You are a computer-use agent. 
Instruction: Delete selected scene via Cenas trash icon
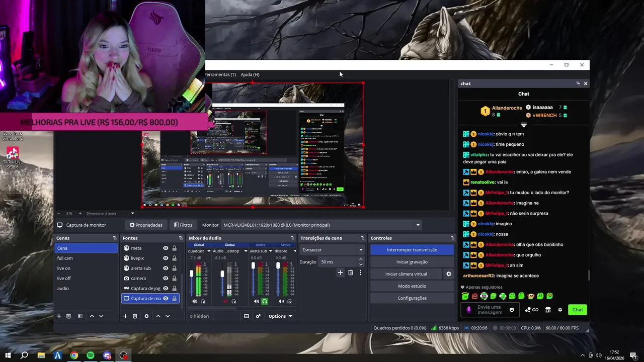tap(68, 316)
